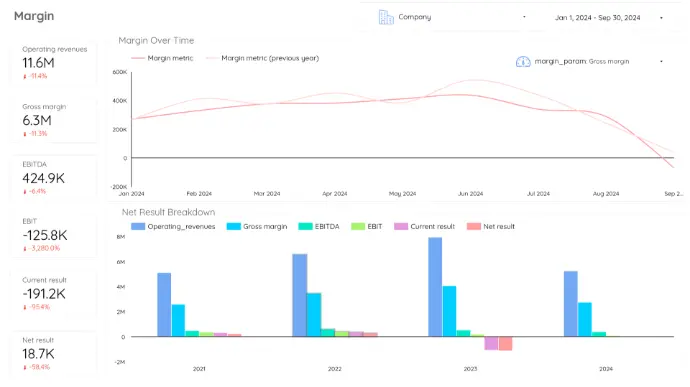The height and width of the screenshot is (387, 690).
Task: Toggle Gross margin legend series
Action: [x=257, y=226]
